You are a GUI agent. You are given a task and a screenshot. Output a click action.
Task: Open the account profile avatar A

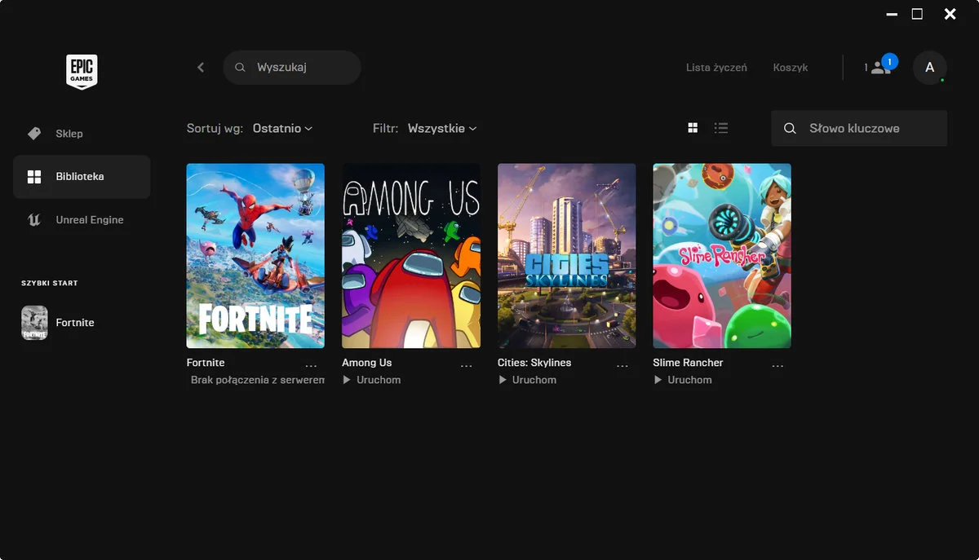(x=929, y=68)
